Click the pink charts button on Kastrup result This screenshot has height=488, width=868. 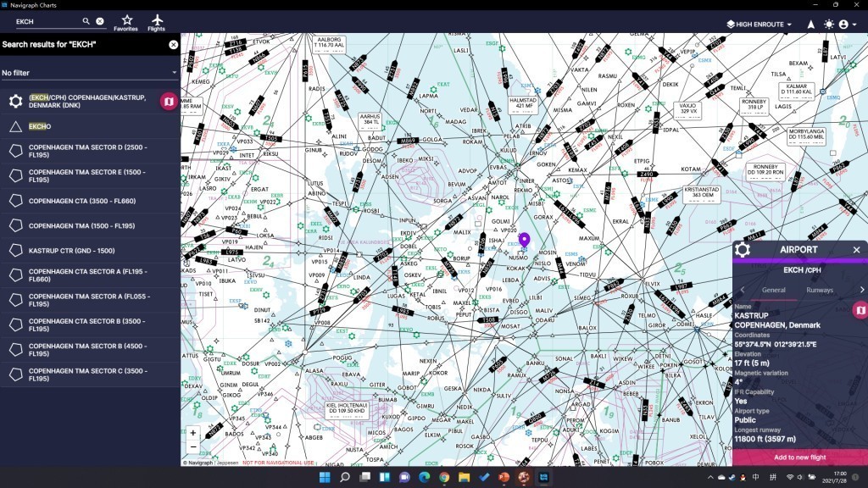click(x=169, y=102)
